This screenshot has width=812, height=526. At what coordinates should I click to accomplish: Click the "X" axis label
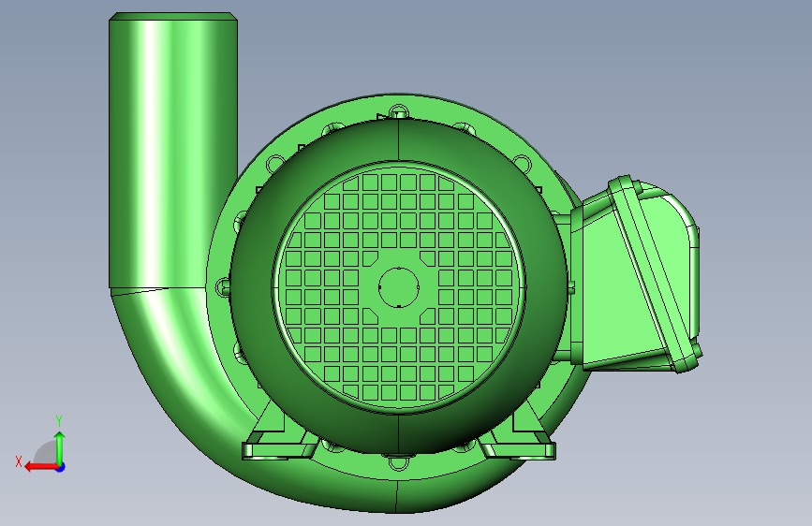tap(19, 461)
